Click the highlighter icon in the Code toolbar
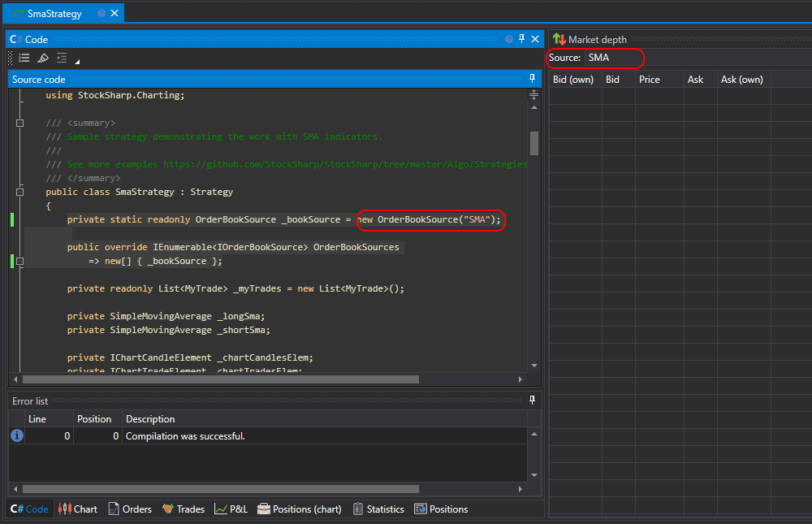This screenshot has height=524, width=812. pos(43,58)
